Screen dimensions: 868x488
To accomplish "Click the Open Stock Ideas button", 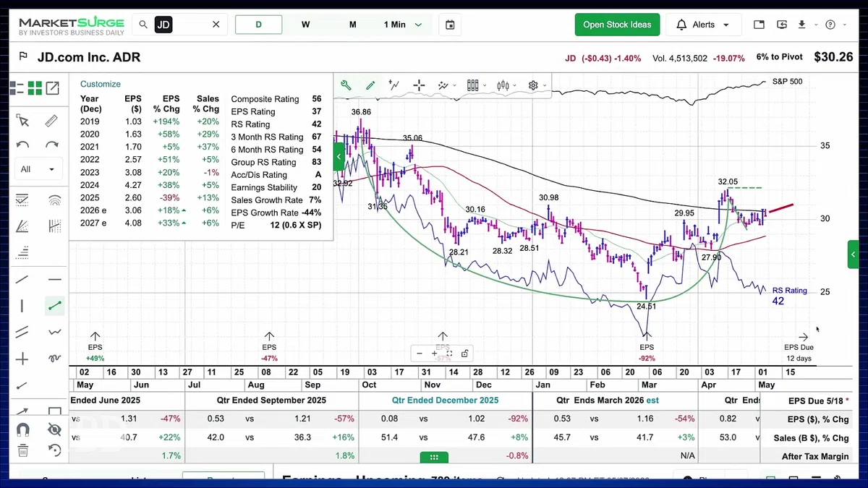I will pos(617,25).
